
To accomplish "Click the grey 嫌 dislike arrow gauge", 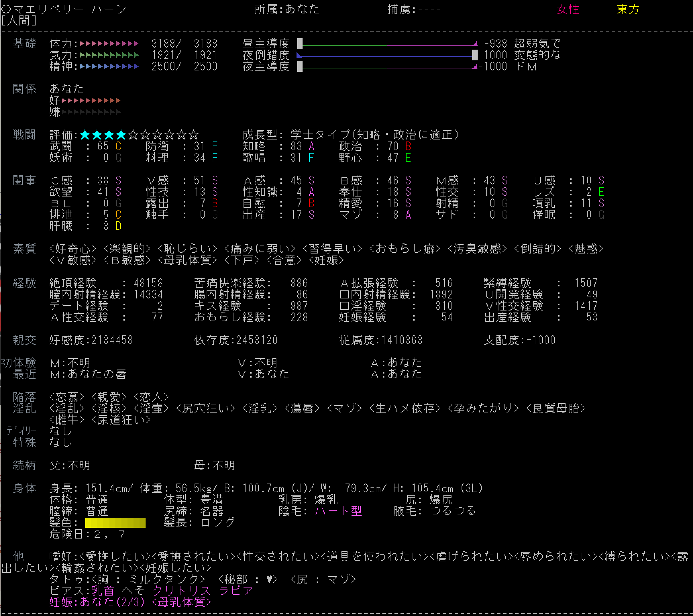I will [91, 112].
